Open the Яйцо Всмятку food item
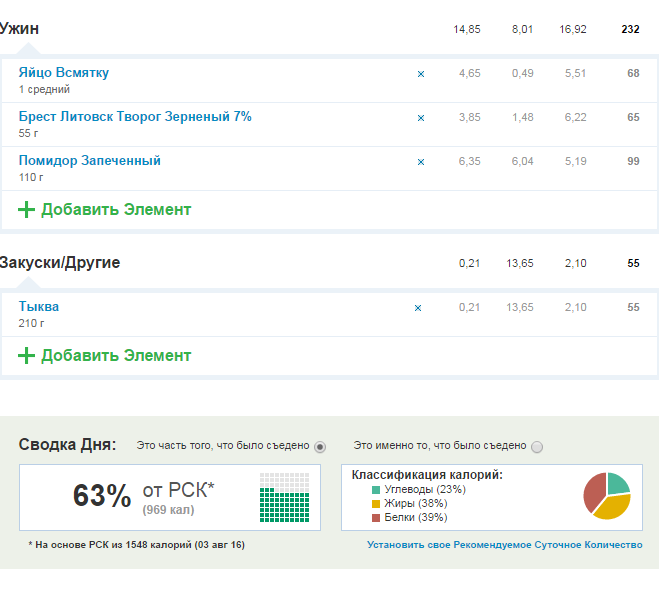 point(64,73)
